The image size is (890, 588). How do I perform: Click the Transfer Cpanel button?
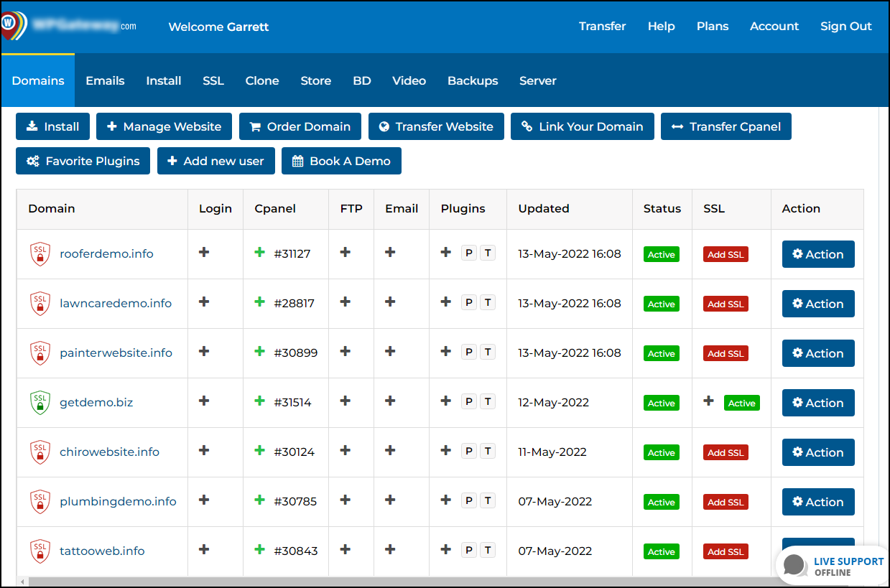click(726, 126)
